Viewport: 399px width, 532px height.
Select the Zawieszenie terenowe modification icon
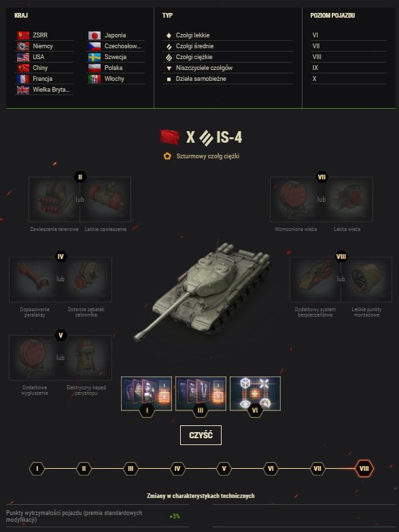54,199
